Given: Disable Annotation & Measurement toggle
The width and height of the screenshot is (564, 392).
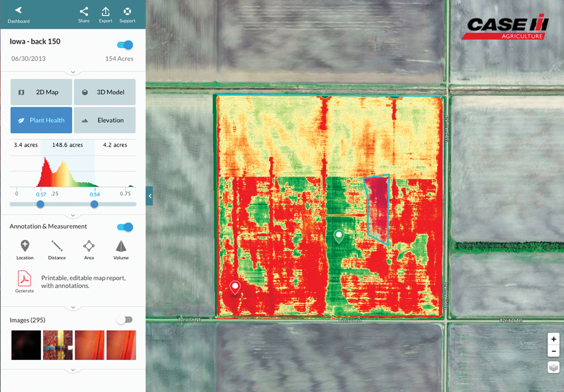Looking at the screenshot, I should [x=125, y=227].
